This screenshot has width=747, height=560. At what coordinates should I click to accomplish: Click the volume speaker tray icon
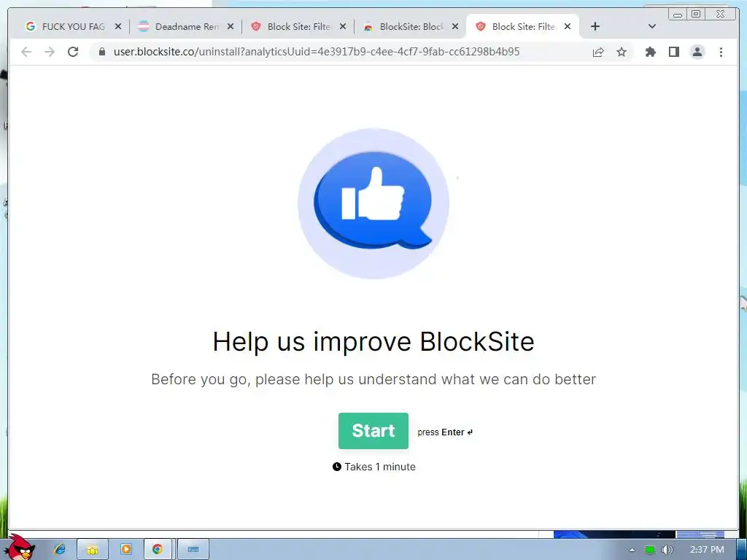tap(667, 550)
